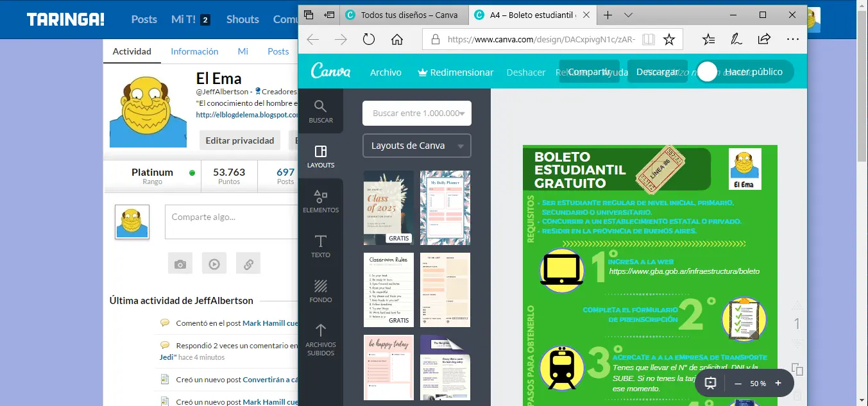Share this page from Edge toolbar
The width and height of the screenshot is (868, 406).
(764, 40)
